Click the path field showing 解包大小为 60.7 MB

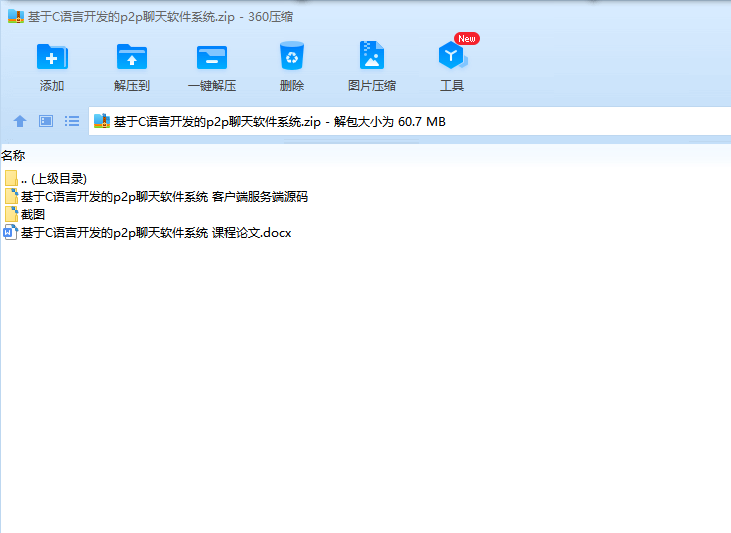[409, 121]
